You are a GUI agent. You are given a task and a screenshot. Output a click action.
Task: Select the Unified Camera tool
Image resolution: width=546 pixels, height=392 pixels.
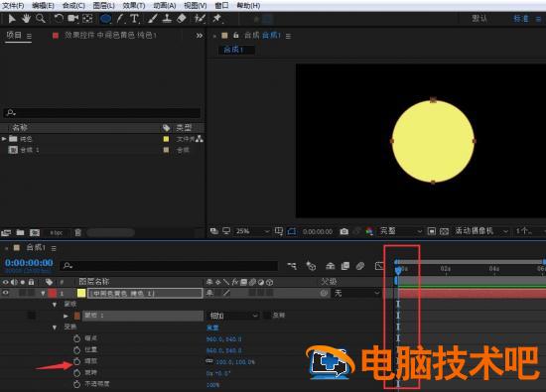coord(73,19)
